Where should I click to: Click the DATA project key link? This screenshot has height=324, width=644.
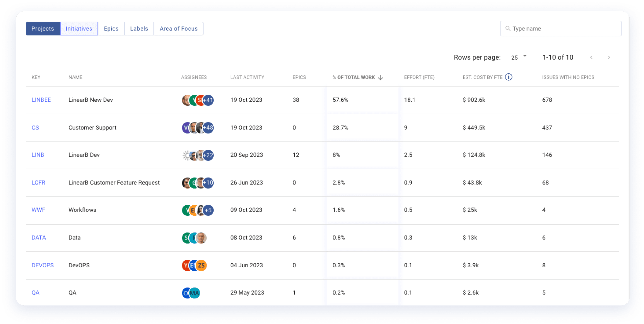pos(39,237)
